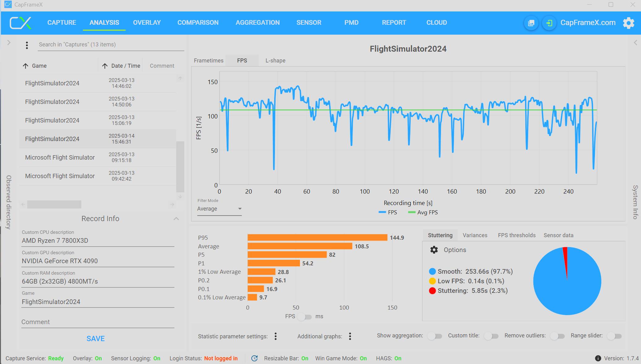The width and height of the screenshot is (641, 364).
Task: Open the Sensor data tab
Action: coord(558,235)
